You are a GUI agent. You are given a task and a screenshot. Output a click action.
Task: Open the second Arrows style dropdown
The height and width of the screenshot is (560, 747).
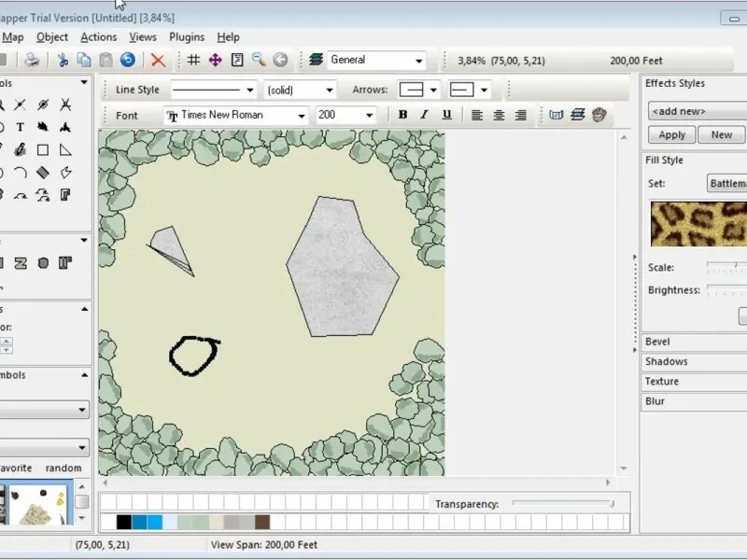[x=470, y=90]
